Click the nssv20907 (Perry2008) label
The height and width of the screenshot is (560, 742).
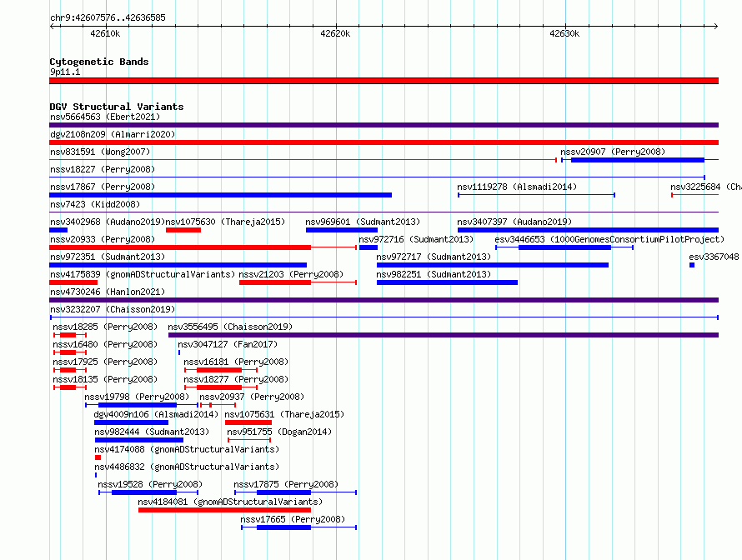click(x=613, y=152)
